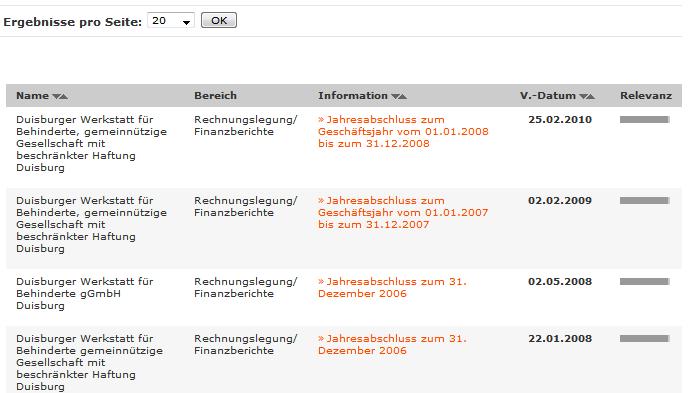This screenshot has width=696, height=393.
Task: Click relevance bar for the 25.02.2010 row
Action: point(645,119)
